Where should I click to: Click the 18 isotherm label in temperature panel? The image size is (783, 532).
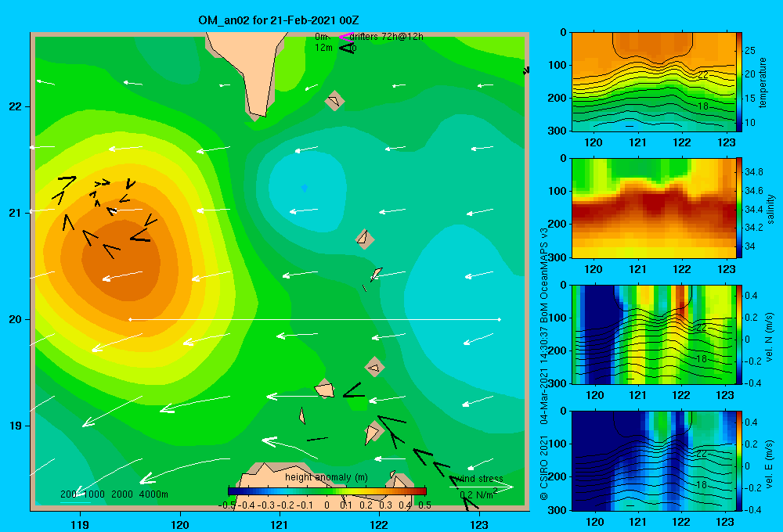[x=702, y=106]
